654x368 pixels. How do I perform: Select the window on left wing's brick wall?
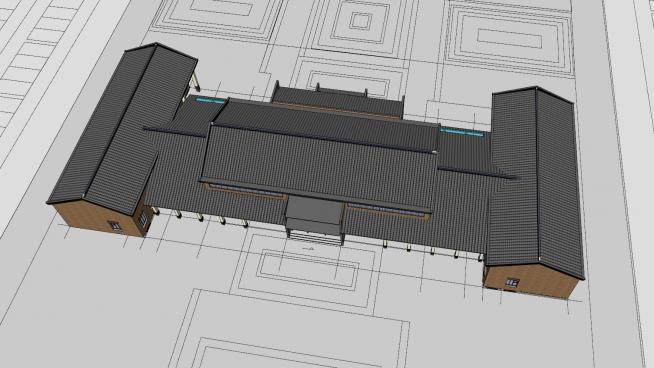[x=115, y=226]
